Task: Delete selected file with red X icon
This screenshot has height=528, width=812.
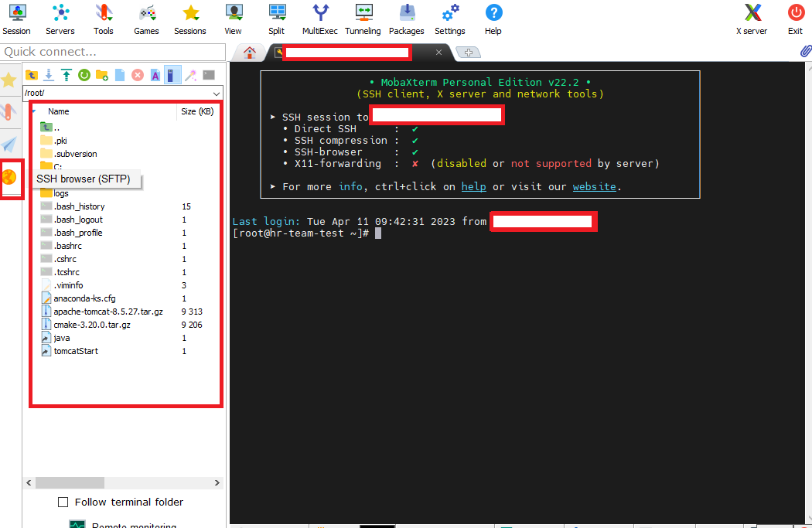Action: [137, 75]
